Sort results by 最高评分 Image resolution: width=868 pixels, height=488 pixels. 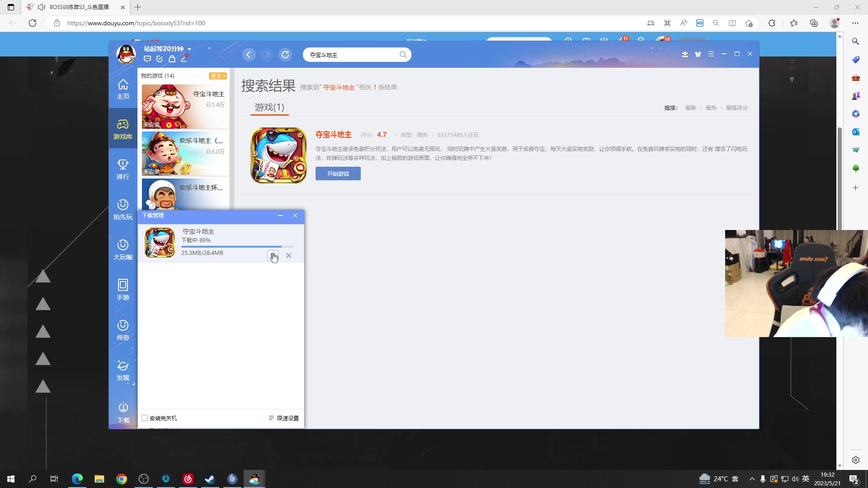(x=736, y=108)
